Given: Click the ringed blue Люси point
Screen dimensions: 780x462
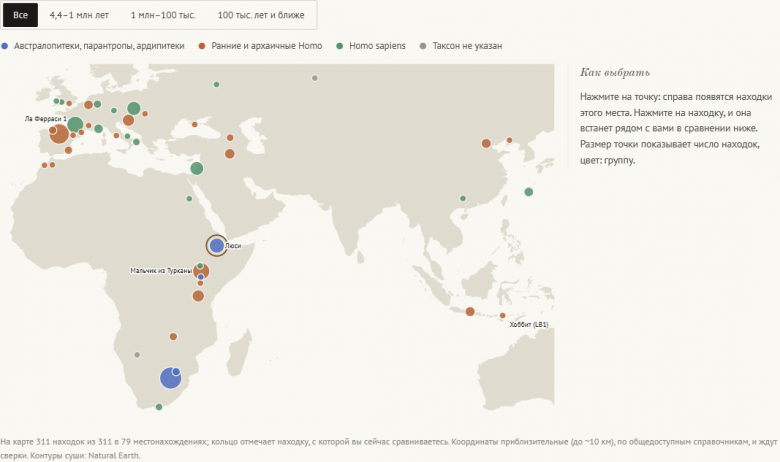Looking at the screenshot, I should click(x=217, y=245).
